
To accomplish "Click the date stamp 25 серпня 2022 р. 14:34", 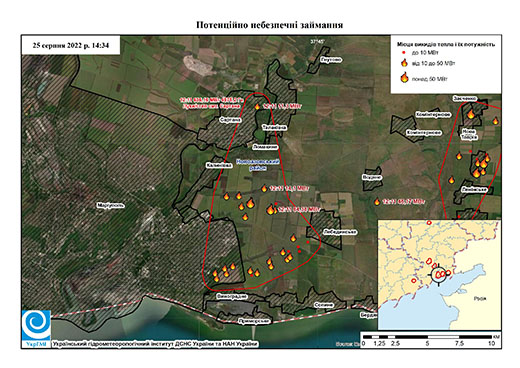I will point(71,45).
